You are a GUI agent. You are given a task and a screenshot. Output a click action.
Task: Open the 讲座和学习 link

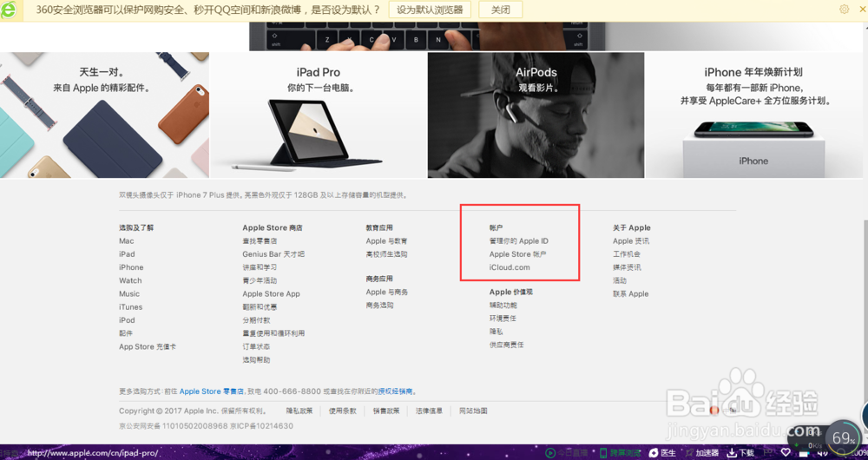click(x=260, y=267)
